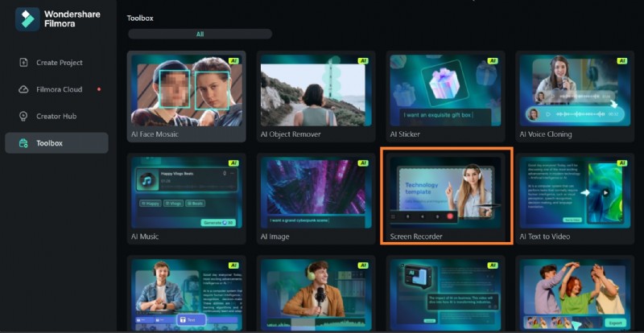
Task: Click the AI badge on AI Voice Cloning
Action: (x=621, y=60)
